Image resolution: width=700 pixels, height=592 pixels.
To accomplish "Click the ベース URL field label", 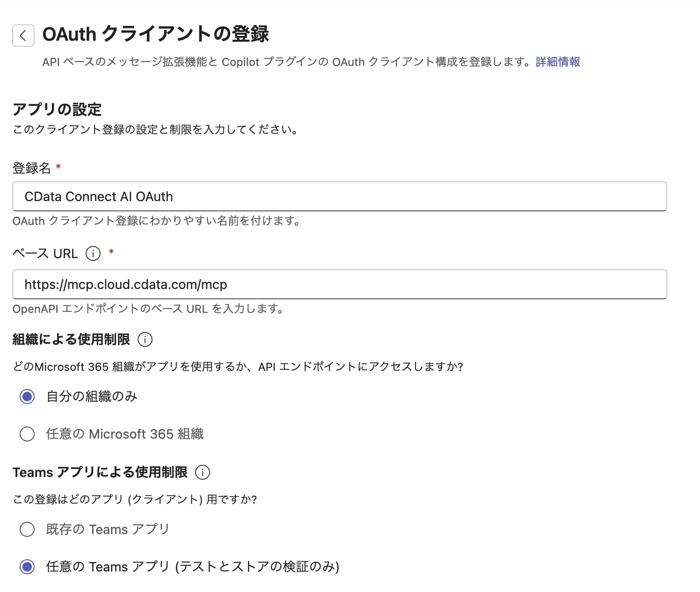I will tap(45, 253).
